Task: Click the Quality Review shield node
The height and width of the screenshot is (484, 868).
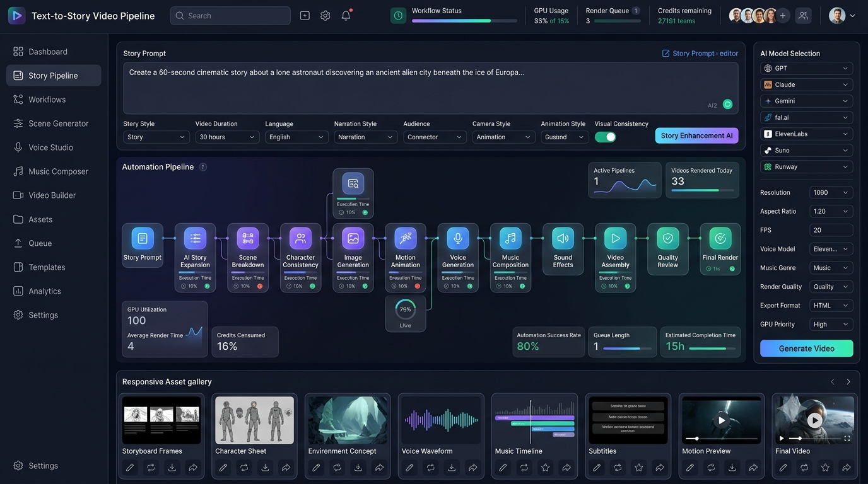Action: [x=668, y=249]
